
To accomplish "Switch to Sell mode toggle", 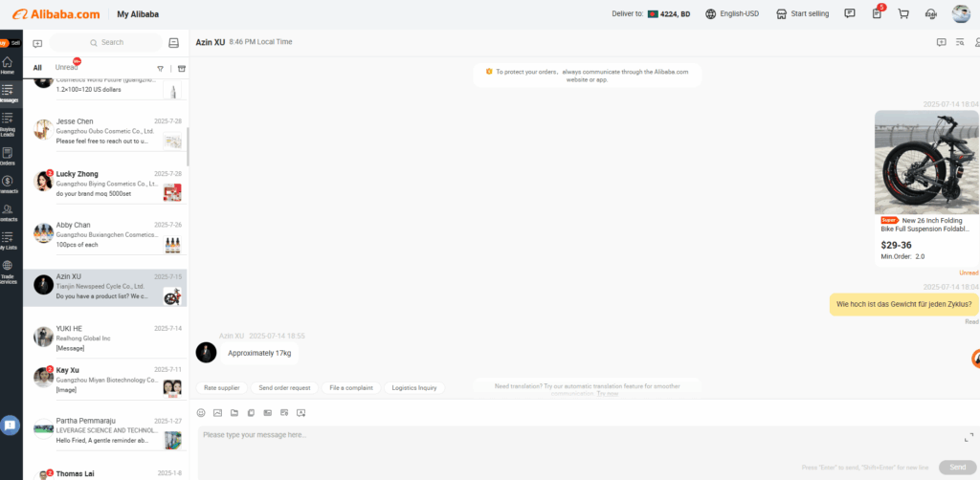I will tap(14, 43).
